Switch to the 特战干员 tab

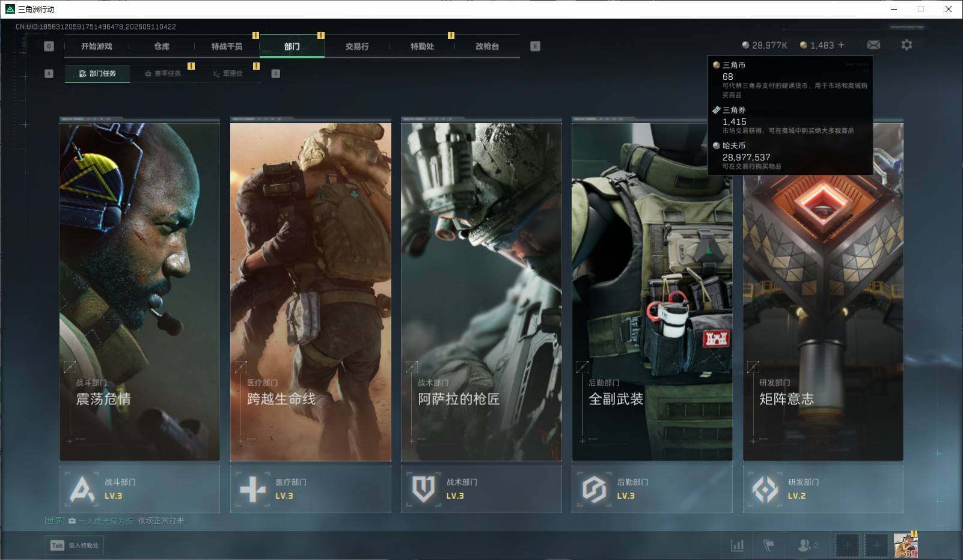(x=227, y=46)
